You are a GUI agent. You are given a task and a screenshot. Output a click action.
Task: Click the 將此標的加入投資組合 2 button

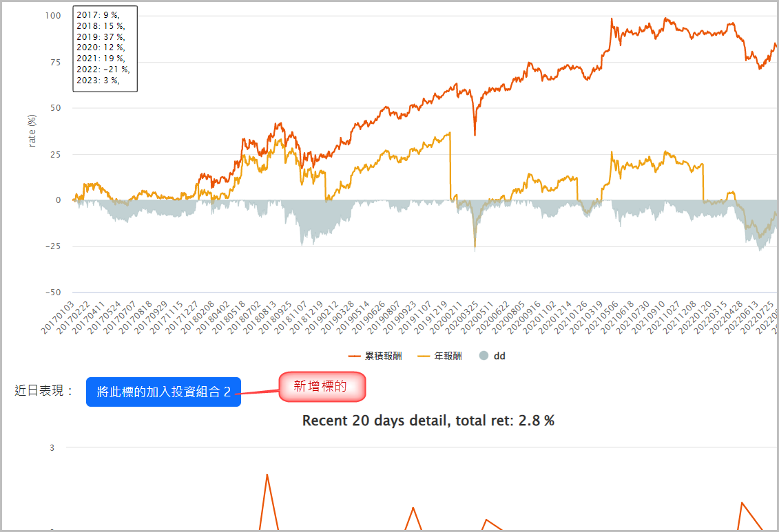coord(163,392)
